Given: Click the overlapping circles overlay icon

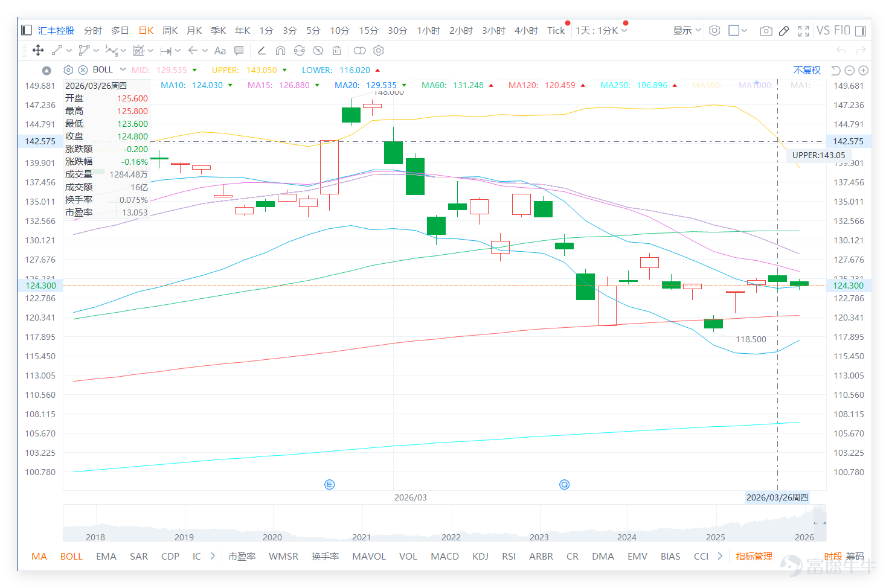Looking at the screenshot, I should (x=359, y=51).
